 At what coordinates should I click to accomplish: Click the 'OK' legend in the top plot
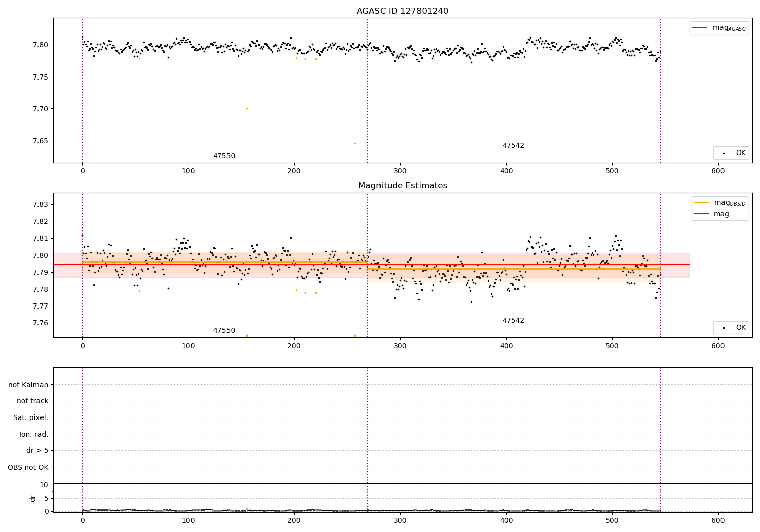[732, 153]
